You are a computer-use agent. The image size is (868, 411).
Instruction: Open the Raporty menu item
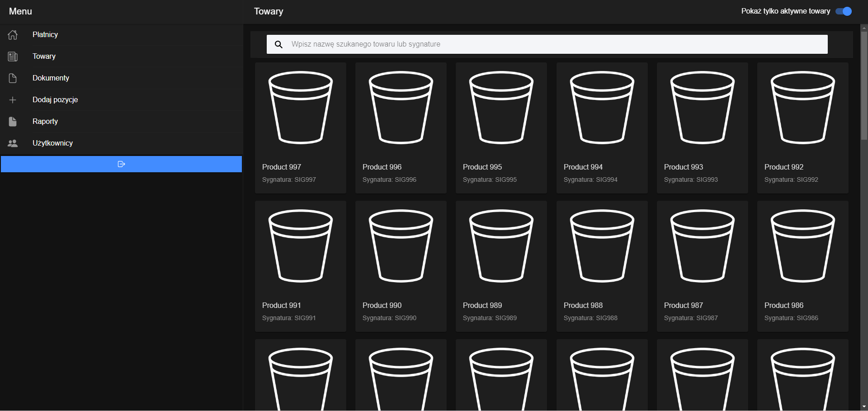click(x=45, y=122)
